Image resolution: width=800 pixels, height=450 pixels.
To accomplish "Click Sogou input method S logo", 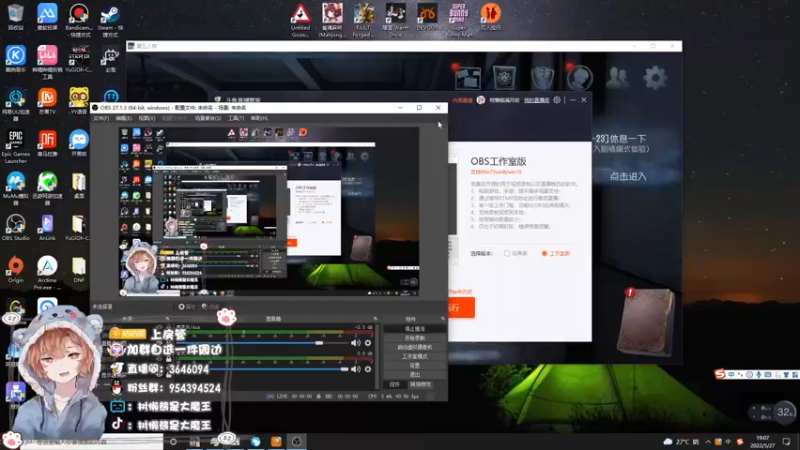I will click(x=720, y=374).
